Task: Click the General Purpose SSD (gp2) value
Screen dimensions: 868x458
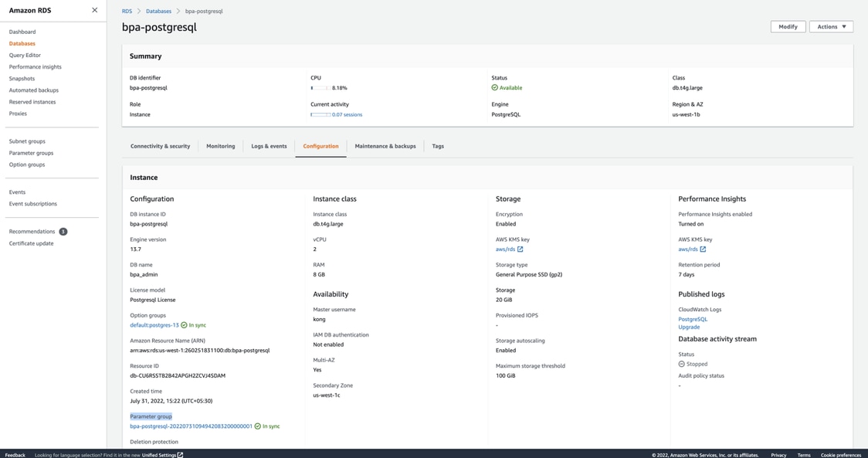Action: point(529,274)
